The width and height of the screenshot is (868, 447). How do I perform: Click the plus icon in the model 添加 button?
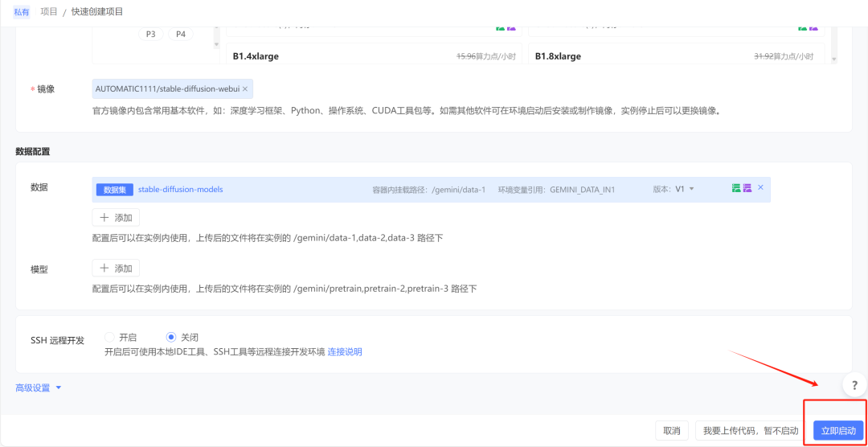tap(104, 268)
